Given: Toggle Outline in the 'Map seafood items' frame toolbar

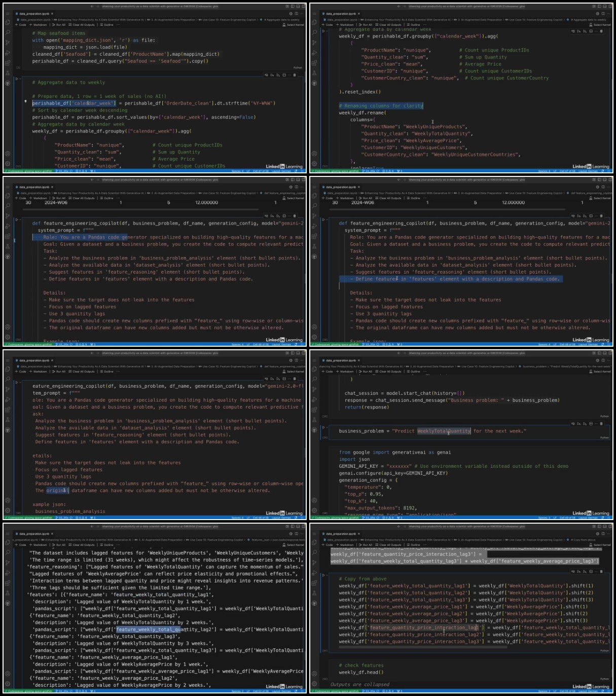Looking at the screenshot, I should click(107, 25).
